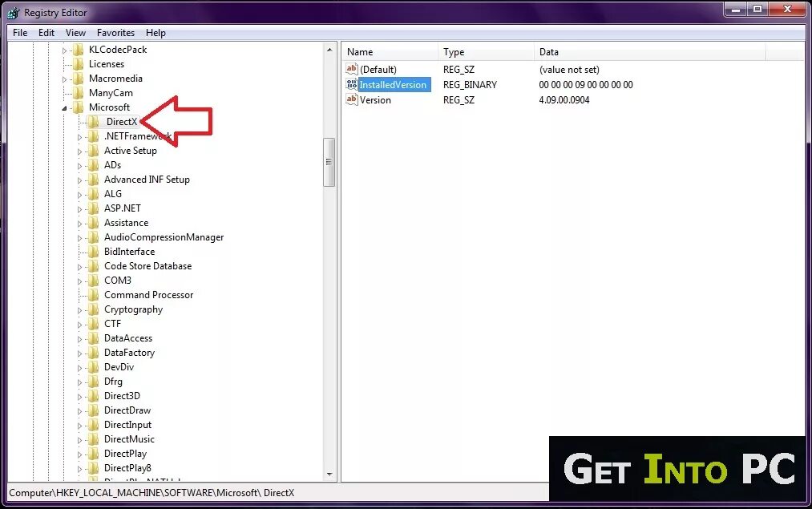Viewport: 812px width, 509px height.
Task: Select the (Default) value name
Action: pyautogui.click(x=378, y=70)
